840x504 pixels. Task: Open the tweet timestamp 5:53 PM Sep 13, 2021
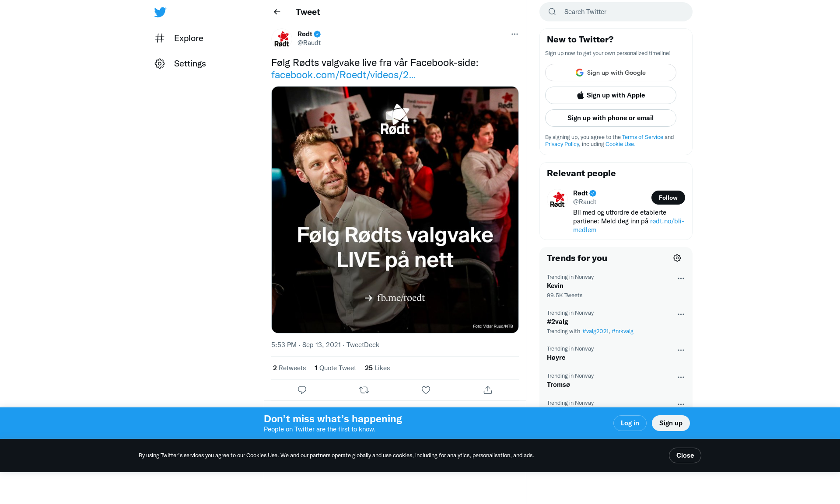click(306, 345)
